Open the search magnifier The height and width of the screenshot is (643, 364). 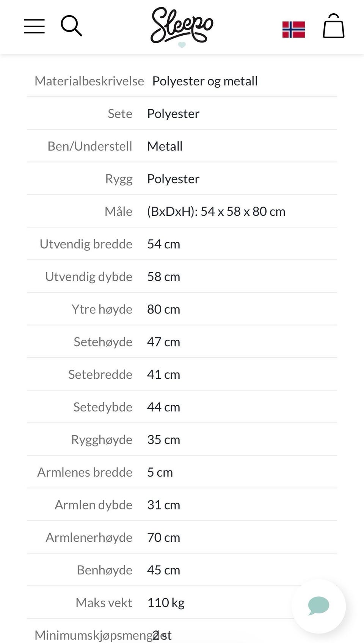point(71,26)
